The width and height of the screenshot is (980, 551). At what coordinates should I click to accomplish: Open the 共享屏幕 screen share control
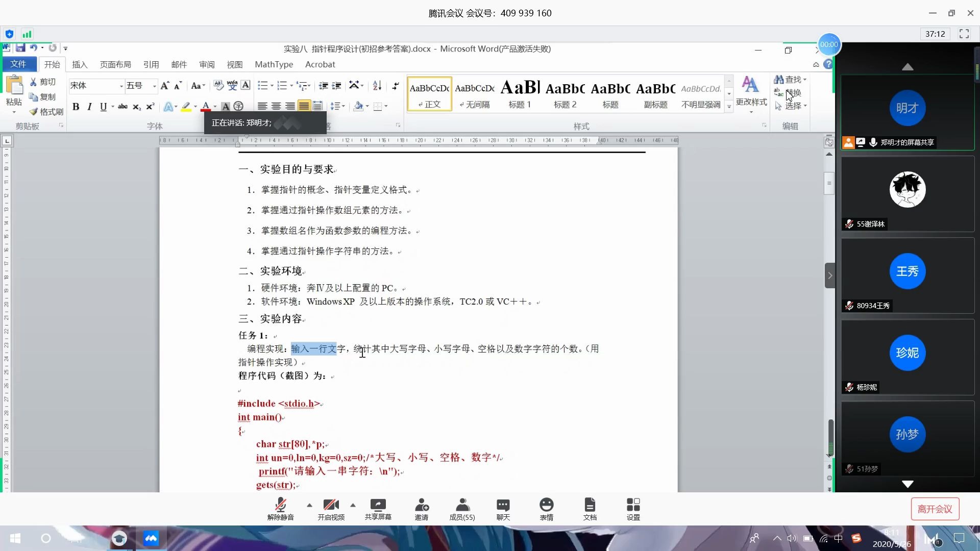click(x=378, y=509)
